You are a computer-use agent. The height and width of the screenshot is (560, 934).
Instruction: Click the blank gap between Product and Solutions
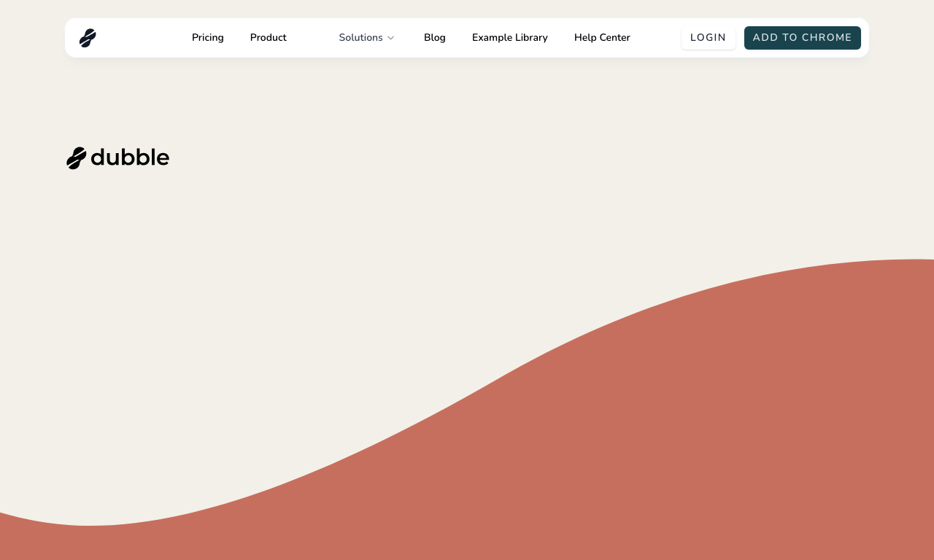point(312,38)
